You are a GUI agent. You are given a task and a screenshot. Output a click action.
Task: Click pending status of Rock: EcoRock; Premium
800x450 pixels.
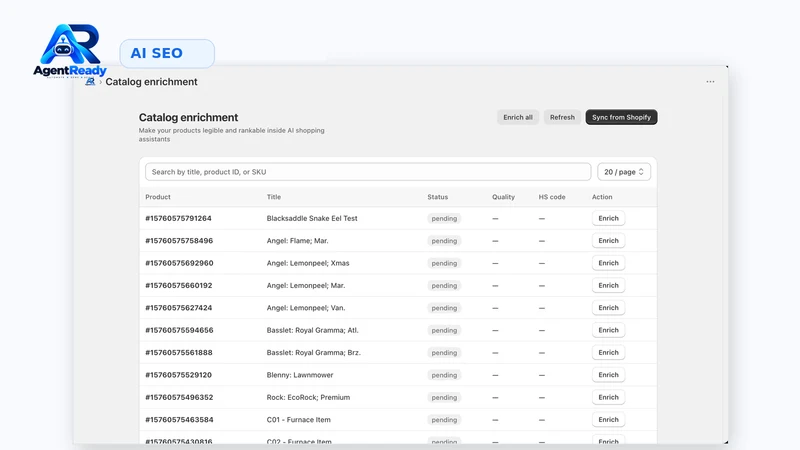pyautogui.click(x=444, y=397)
